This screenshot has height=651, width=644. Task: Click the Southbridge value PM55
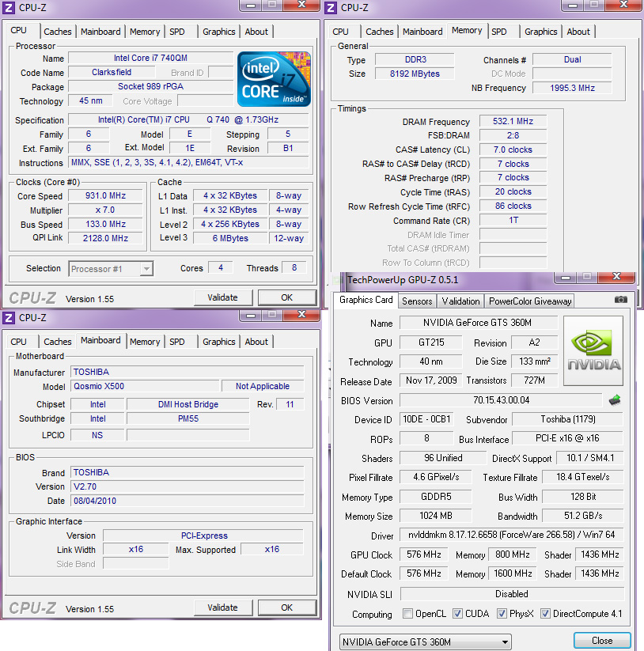pyautogui.click(x=188, y=418)
